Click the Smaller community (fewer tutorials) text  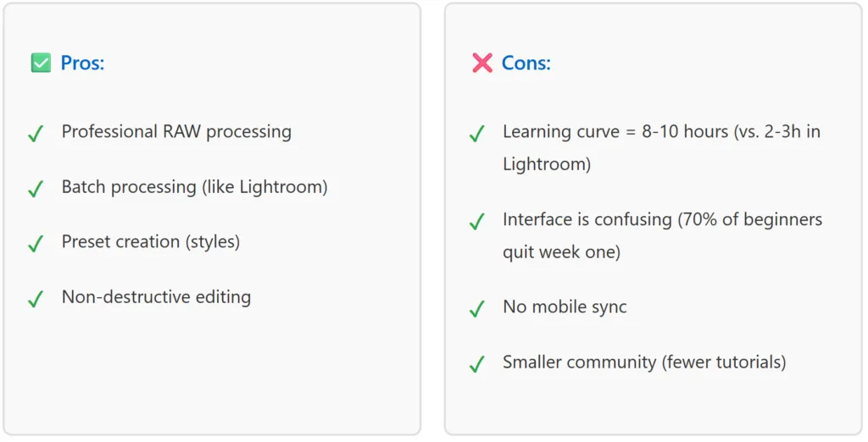click(644, 362)
